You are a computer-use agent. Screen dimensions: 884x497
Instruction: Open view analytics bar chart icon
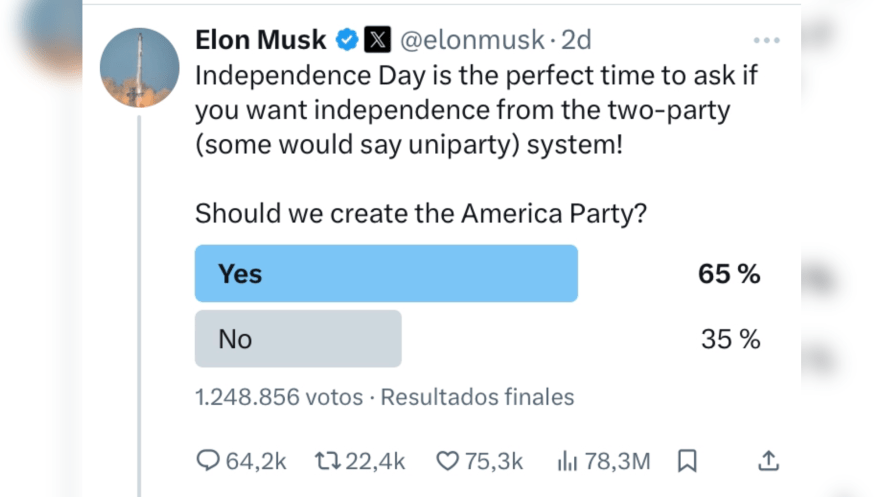click(x=568, y=460)
